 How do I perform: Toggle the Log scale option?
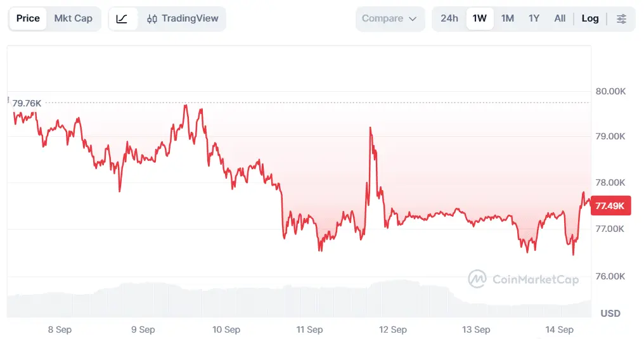click(589, 18)
